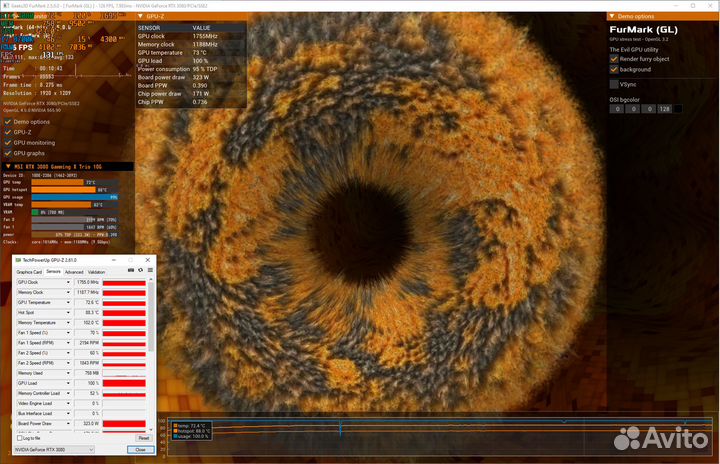
Task: Click the first OSI bgcolor value field
Action: click(617, 109)
